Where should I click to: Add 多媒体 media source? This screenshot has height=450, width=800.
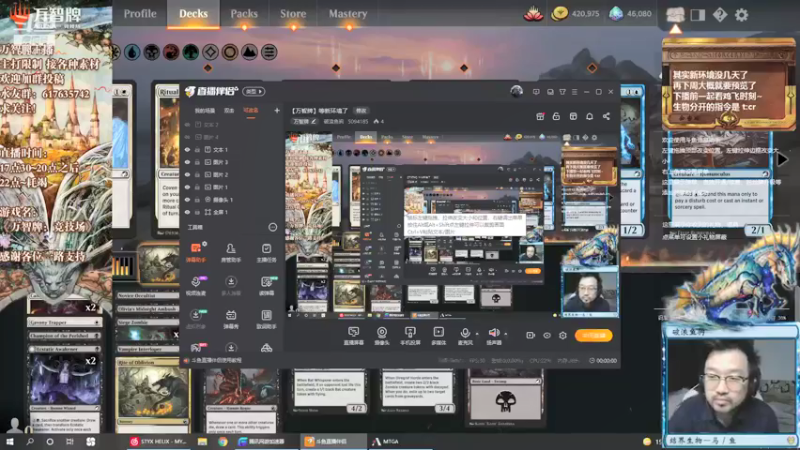(x=438, y=336)
